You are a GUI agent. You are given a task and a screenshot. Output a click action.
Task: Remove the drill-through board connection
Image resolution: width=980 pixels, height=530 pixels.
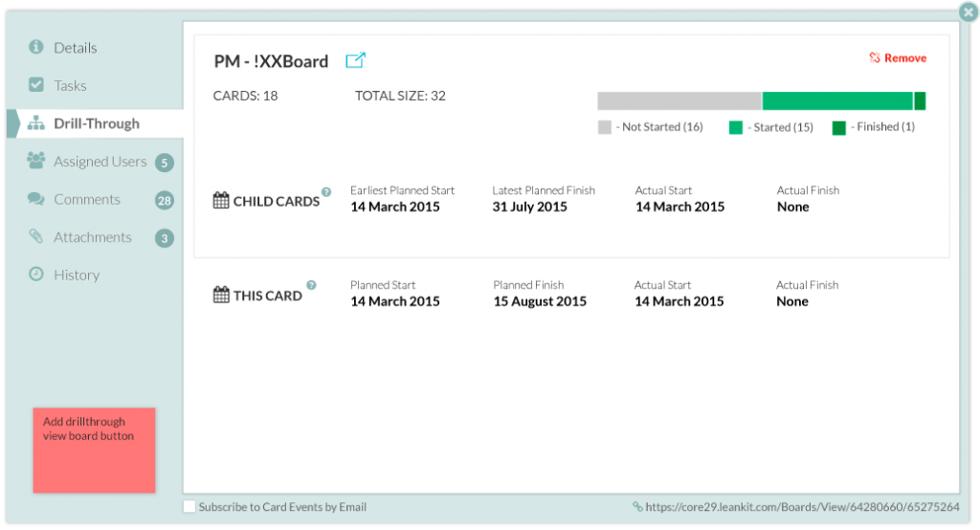point(898,58)
